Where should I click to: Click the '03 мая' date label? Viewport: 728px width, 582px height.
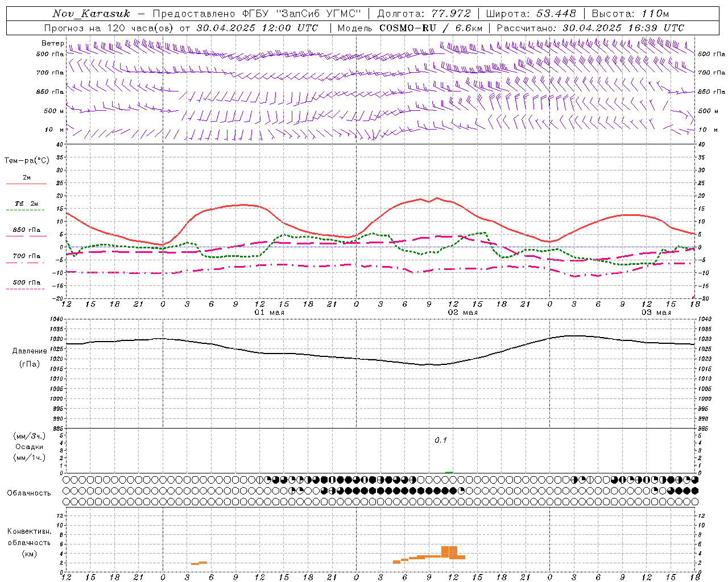[x=656, y=313]
